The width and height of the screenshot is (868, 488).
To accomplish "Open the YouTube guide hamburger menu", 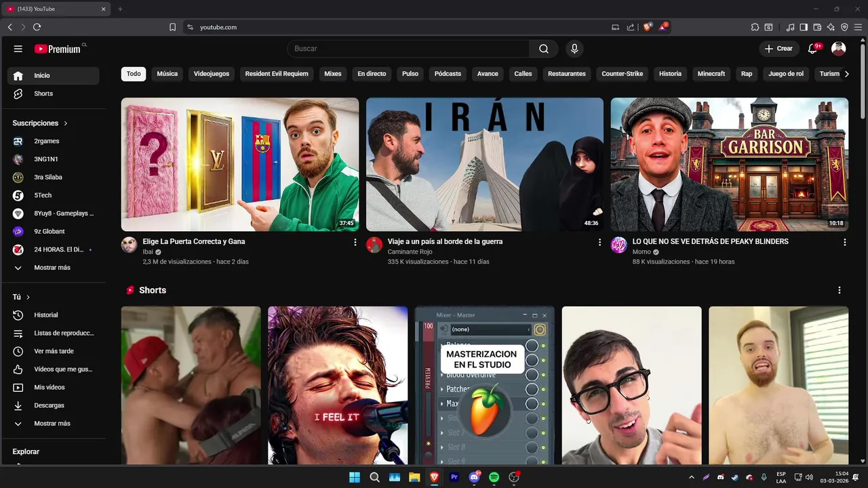I will pos(18,49).
